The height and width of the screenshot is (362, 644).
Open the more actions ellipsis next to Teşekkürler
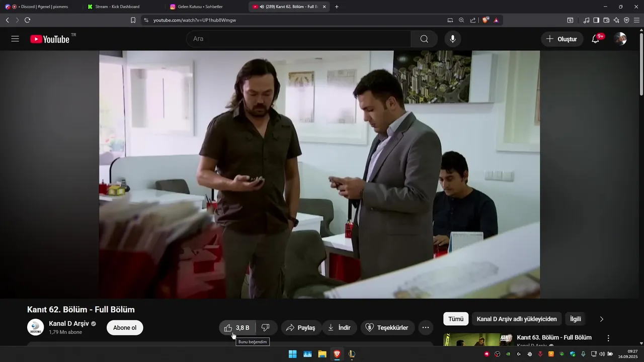click(426, 328)
